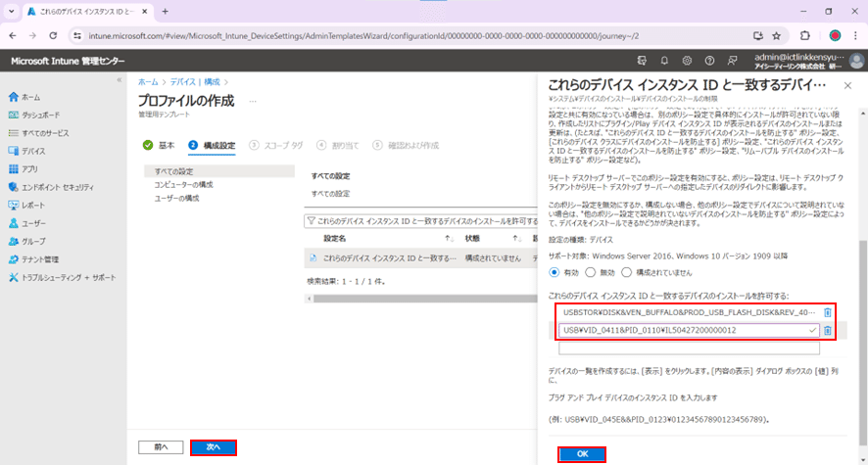Image resolution: width=868 pixels, height=465 pixels.
Task: Open the 割り当て wizard step
Action: pyautogui.click(x=338, y=146)
